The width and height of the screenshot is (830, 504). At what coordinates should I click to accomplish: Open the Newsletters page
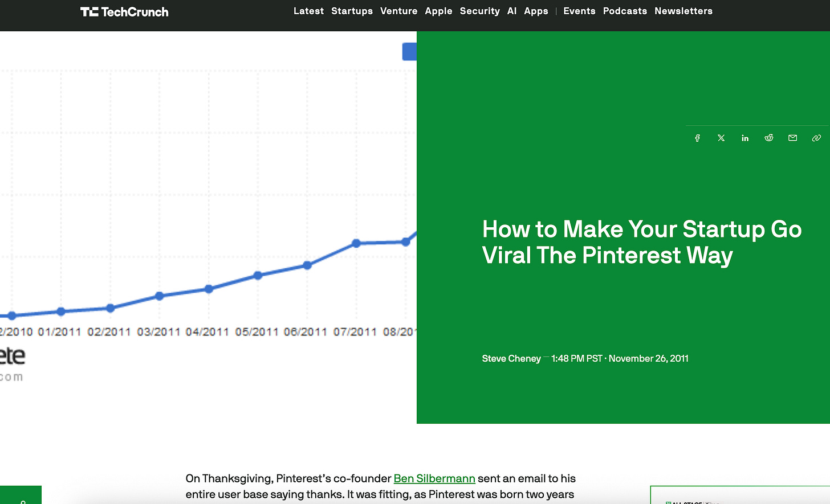tap(683, 11)
